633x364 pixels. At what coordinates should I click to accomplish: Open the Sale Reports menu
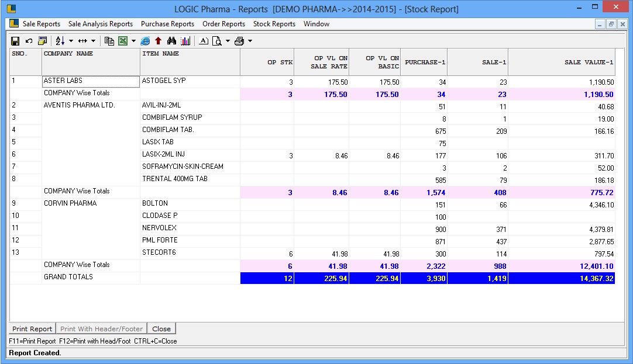(41, 24)
